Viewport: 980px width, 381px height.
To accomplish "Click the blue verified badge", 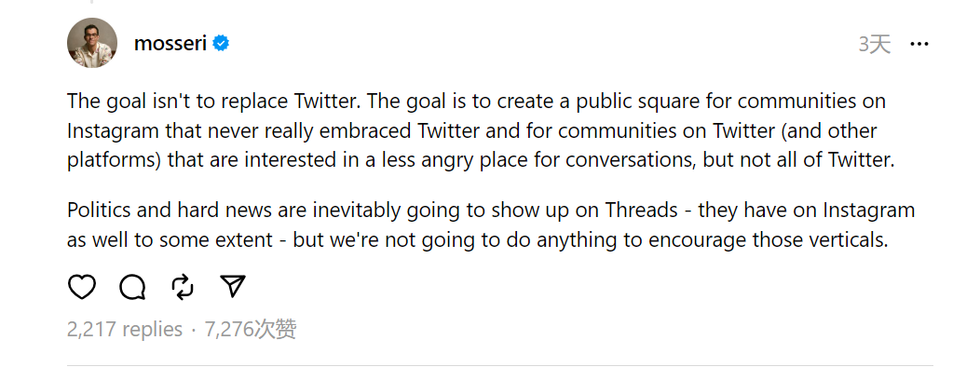I will (222, 44).
